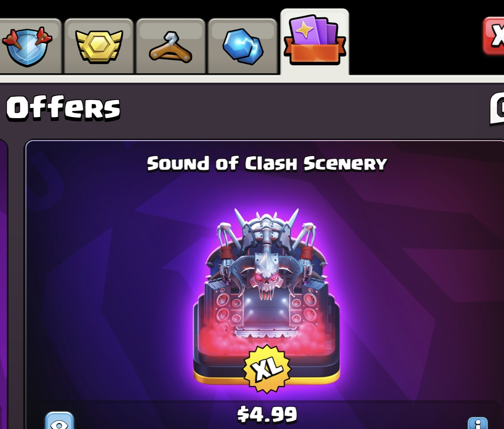Click the yellow XL badge
The height and width of the screenshot is (429, 504).
(267, 369)
